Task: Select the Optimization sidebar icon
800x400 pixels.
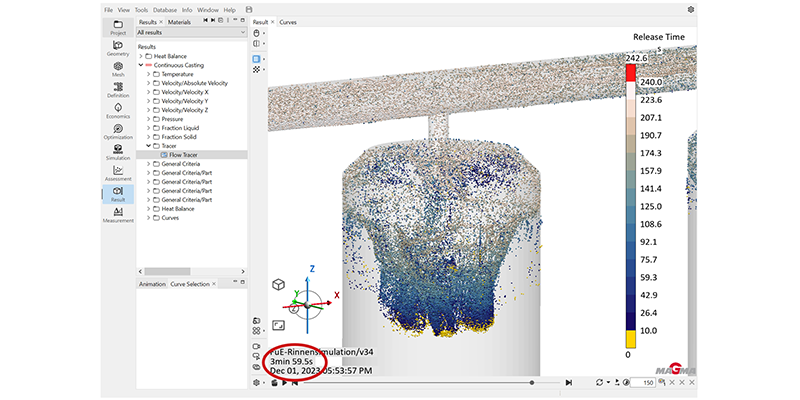Action: pyautogui.click(x=118, y=131)
